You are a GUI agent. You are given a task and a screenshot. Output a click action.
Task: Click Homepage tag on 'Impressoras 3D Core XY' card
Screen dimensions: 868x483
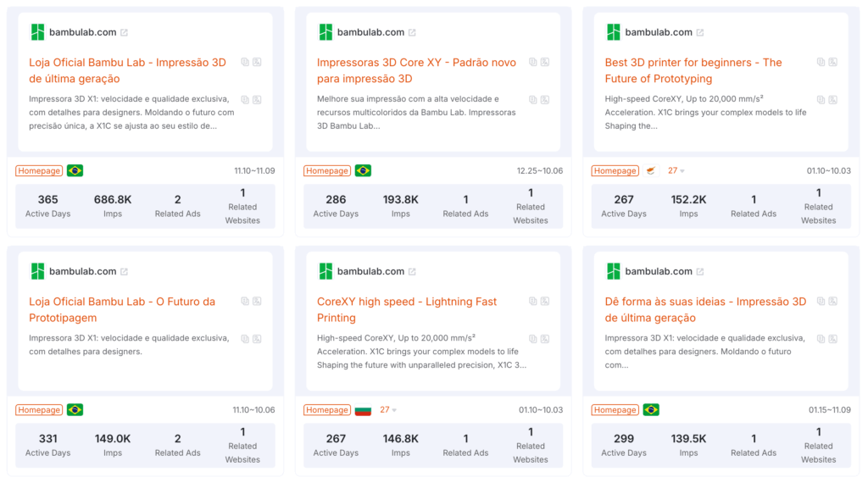(327, 170)
